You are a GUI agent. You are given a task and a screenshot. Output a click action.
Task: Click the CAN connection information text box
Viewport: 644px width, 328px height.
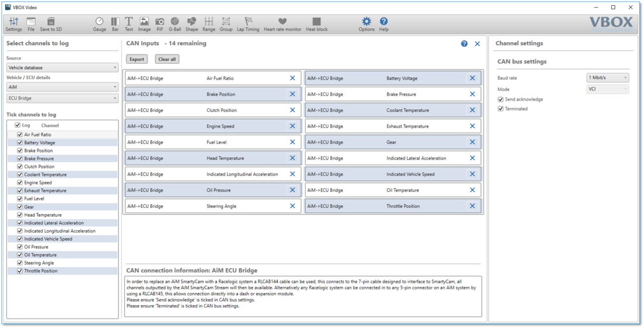[x=303, y=296]
